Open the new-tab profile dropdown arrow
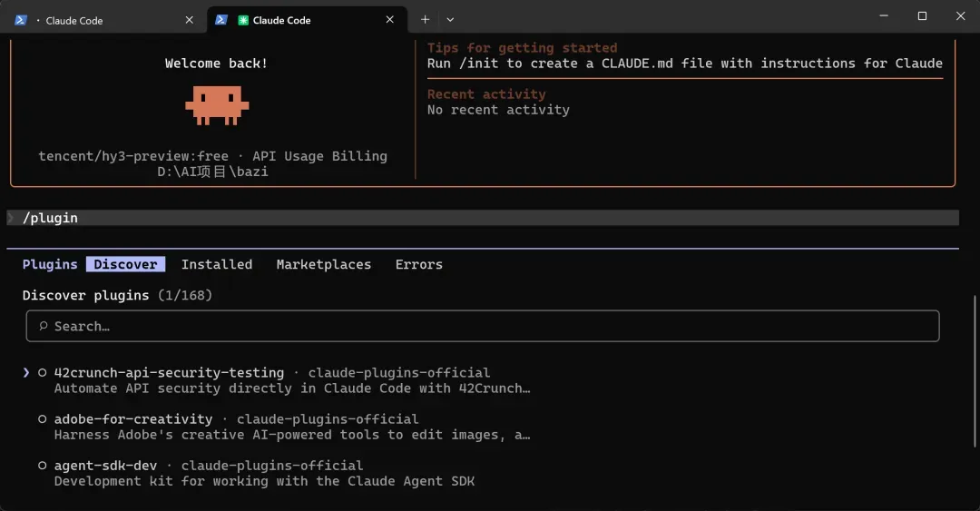The image size is (980, 511). click(x=450, y=19)
